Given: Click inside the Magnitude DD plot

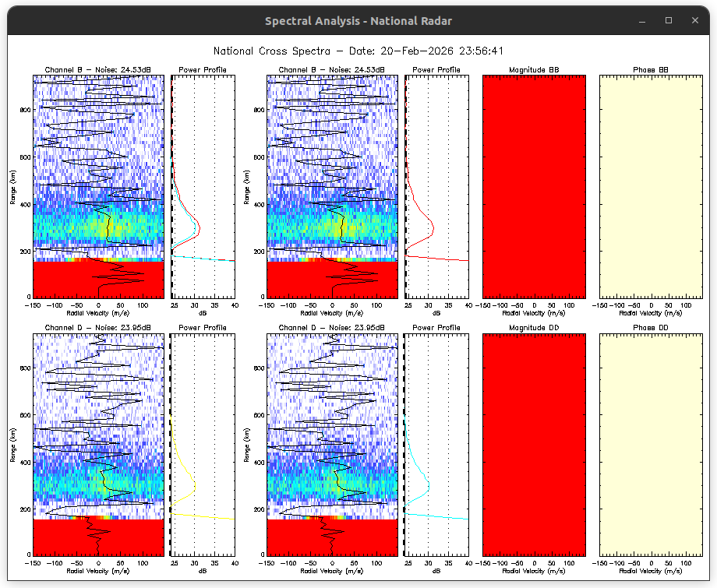Looking at the screenshot, I should click(x=533, y=443).
